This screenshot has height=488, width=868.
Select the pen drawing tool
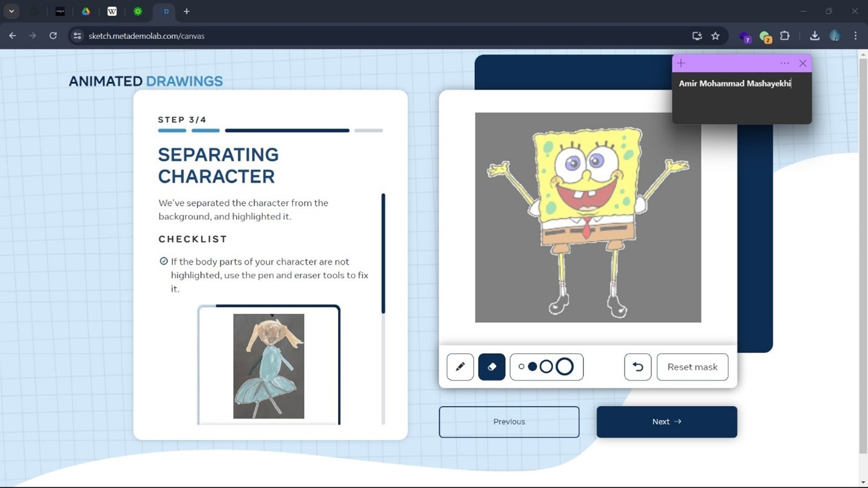pyautogui.click(x=460, y=367)
